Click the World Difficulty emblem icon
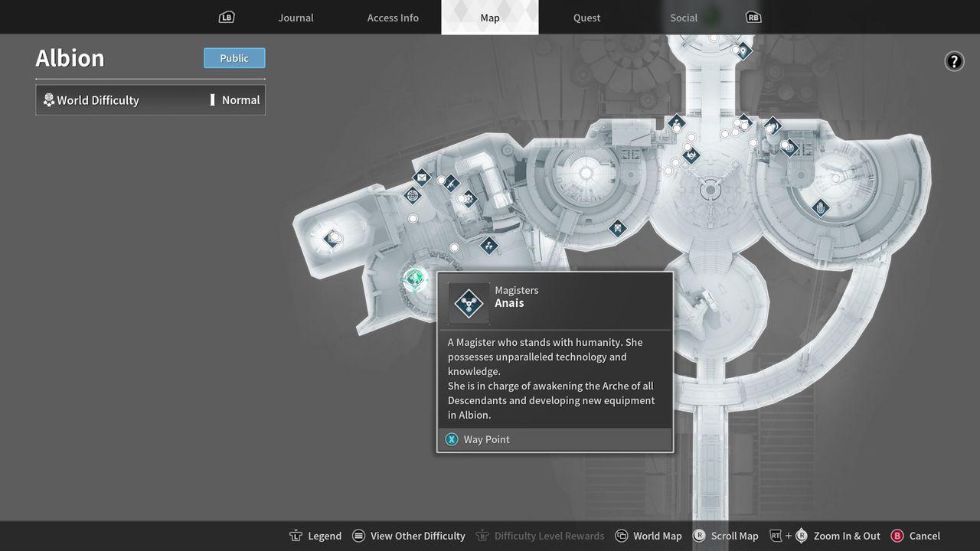Viewport: 980px width, 551px height. pos(48,100)
